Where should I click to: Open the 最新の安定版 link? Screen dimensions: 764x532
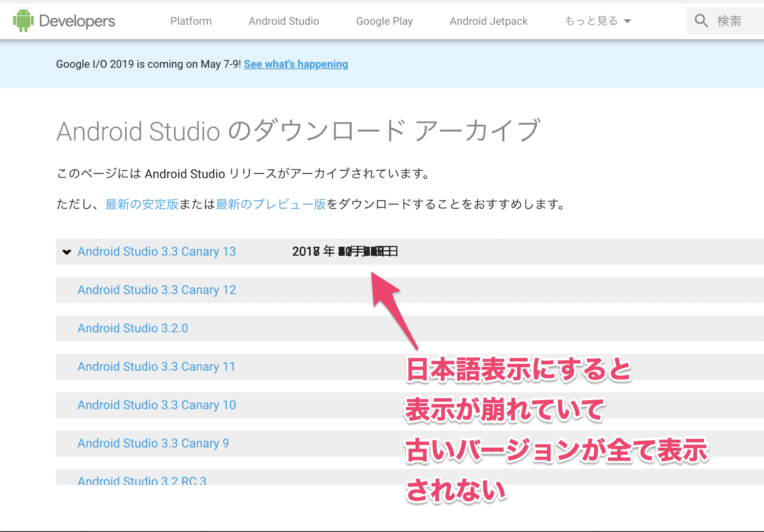[142, 204]
